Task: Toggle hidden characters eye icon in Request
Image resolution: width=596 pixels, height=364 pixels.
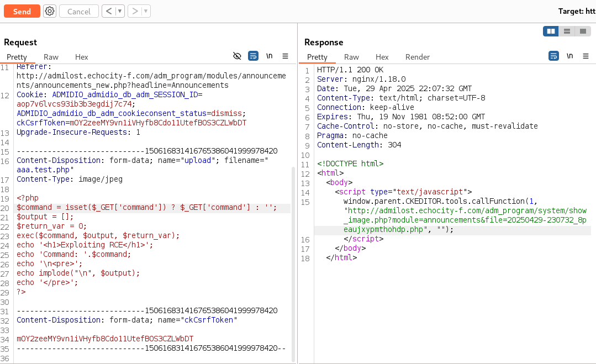Action: [x=237, y=56]
